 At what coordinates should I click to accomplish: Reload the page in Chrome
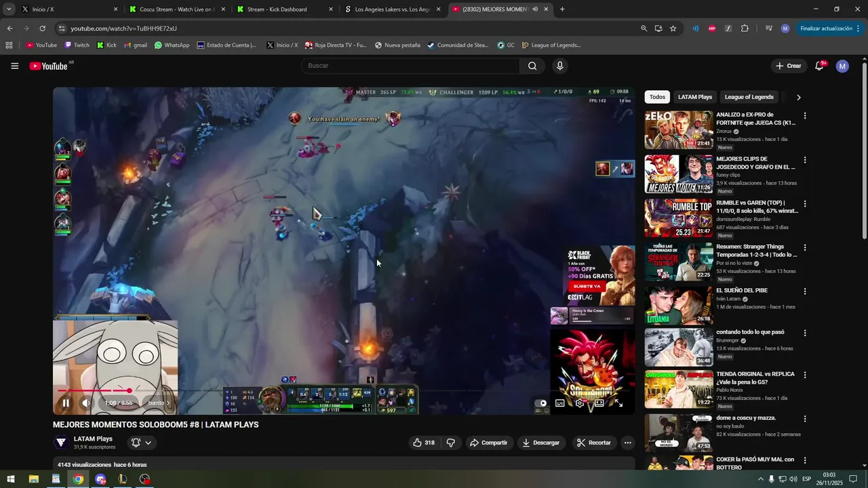click(x=42, y=28)
